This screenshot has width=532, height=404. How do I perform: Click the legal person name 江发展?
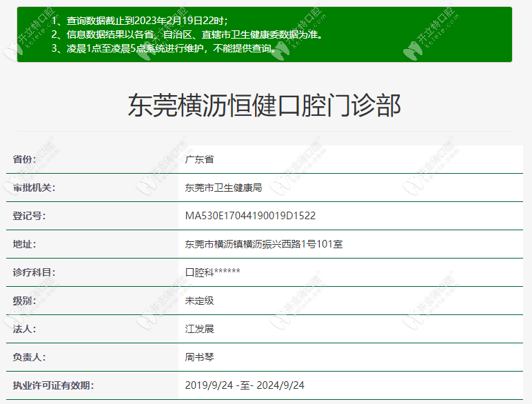click(x=200, y=329)
